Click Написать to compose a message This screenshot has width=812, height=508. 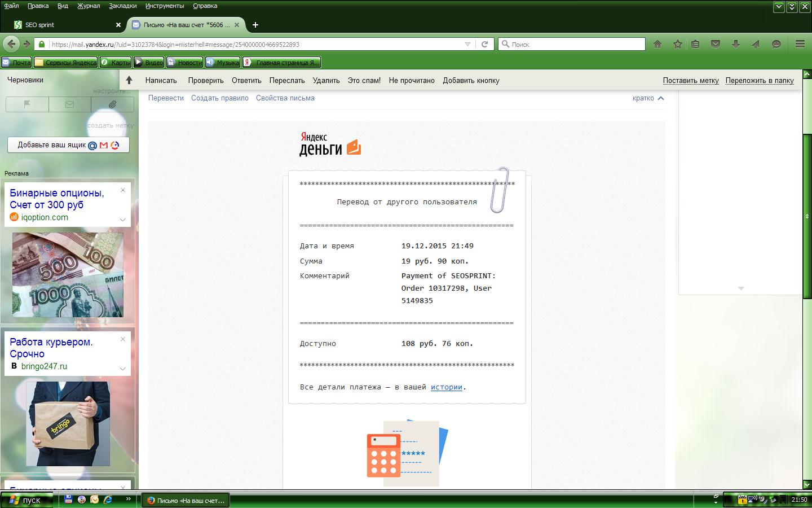coord(161,80)
